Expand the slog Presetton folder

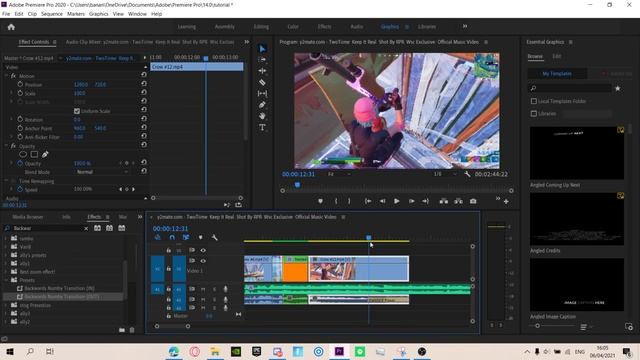pyautogui.click(x=6, y=305)
